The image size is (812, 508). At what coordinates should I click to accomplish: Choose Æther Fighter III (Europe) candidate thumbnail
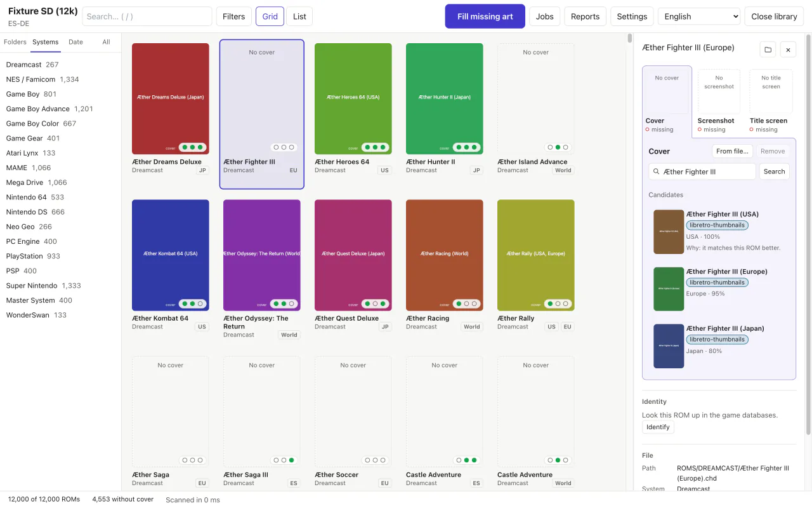(x=669, y=289)
